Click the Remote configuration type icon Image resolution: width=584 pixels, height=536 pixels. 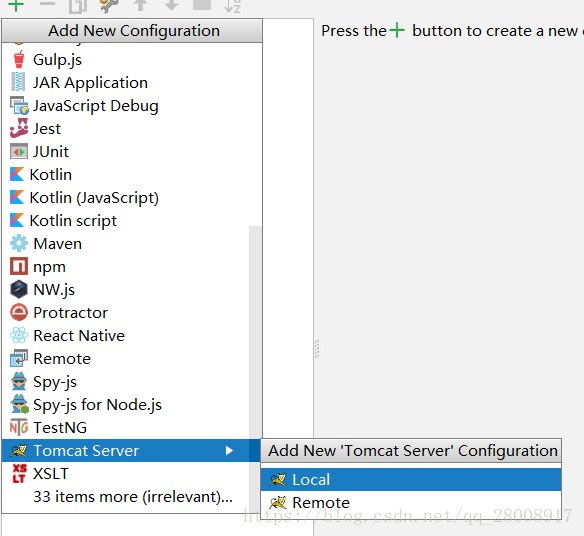[x=19, y=358]
